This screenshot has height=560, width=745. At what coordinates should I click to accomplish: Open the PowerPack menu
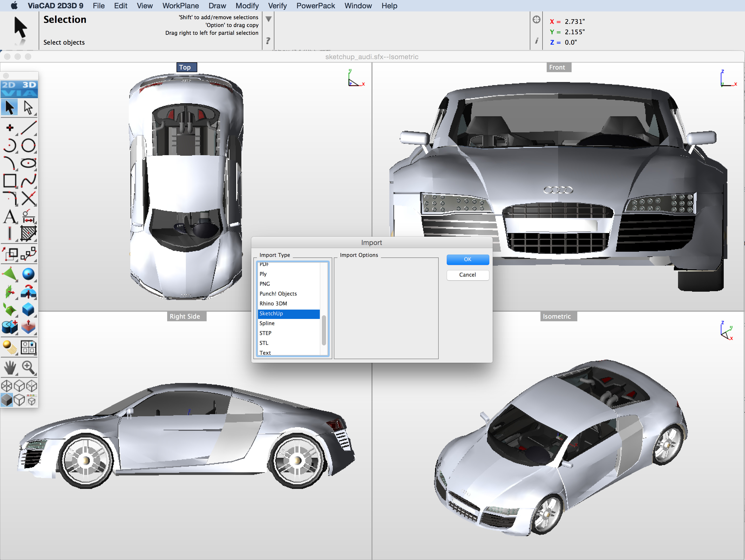coord(316,6)
